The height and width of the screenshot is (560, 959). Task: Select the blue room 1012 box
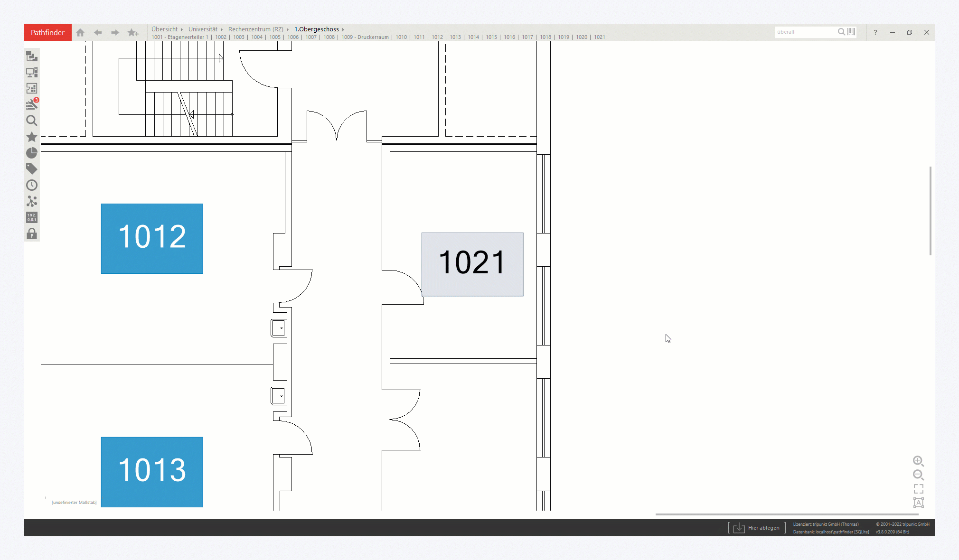[x=152, y=239]
